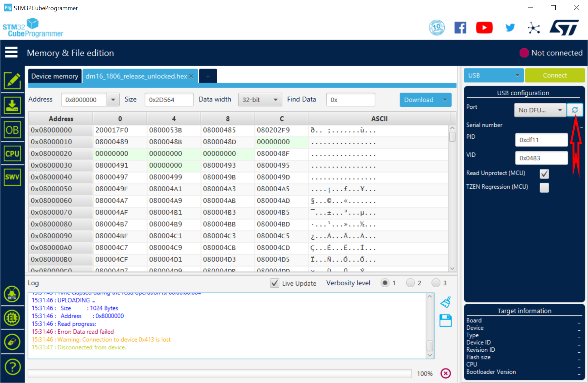The width and height of the screenshot is (588, 383).
Task: Add a new tab with plus button
Action: pyautogui.click(x=208, y=76)
